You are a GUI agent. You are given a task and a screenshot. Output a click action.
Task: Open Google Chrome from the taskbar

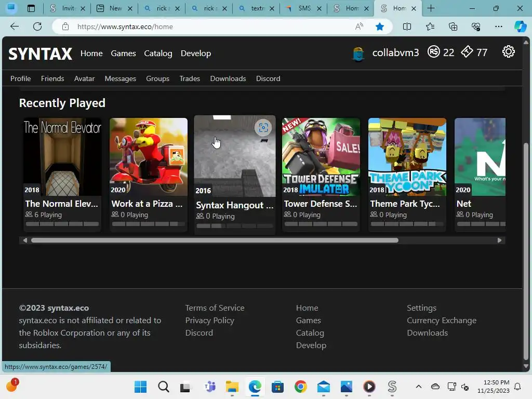(x=301, y=387)
